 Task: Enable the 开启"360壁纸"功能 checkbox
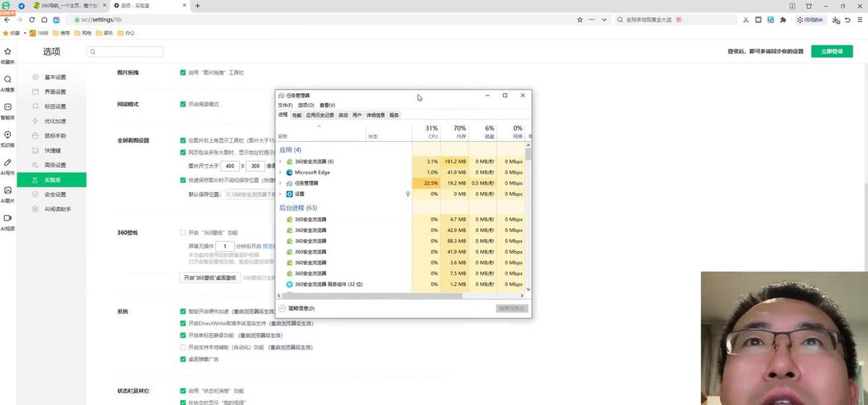[x=183, y=233]
